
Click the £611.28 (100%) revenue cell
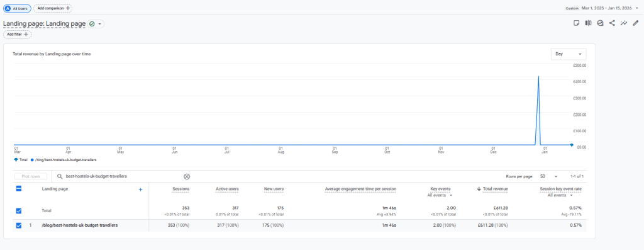tap(493, 225)
